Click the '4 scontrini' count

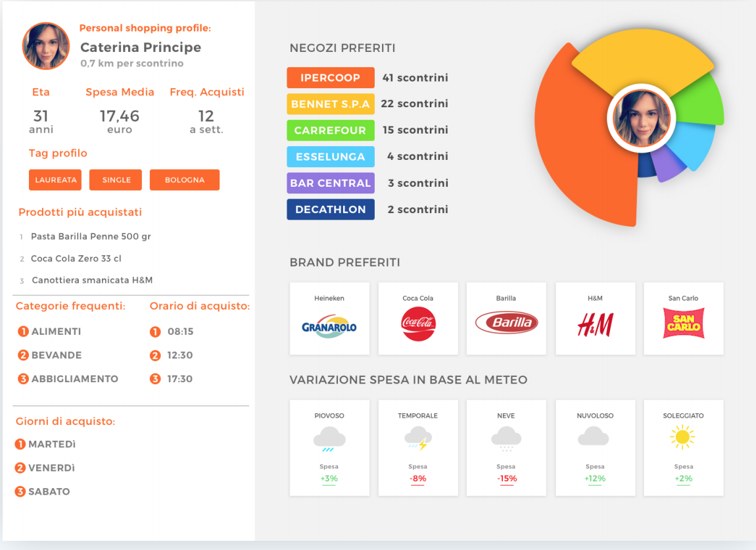click(417, 157)
